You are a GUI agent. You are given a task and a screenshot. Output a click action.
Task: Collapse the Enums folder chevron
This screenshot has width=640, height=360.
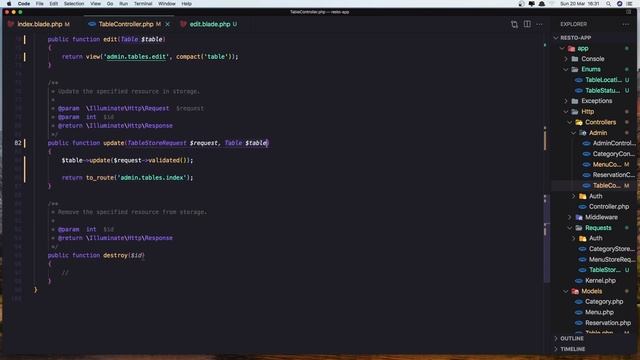tap(566, 70)
